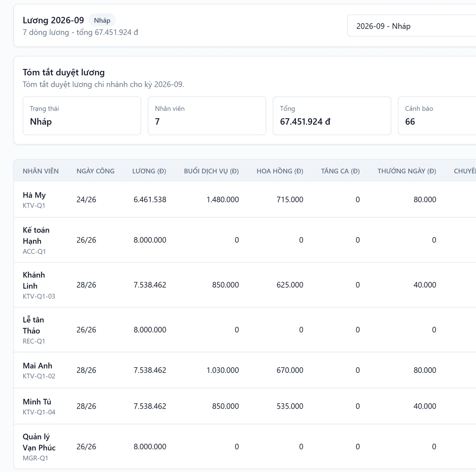Click Hà My's commission 715.000

[290, 199]
